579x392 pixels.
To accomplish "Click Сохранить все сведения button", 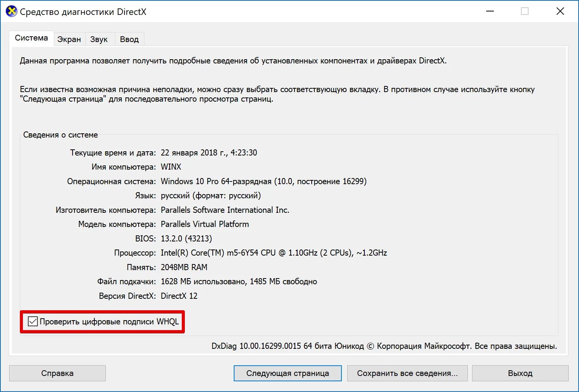I will point(407,373).
